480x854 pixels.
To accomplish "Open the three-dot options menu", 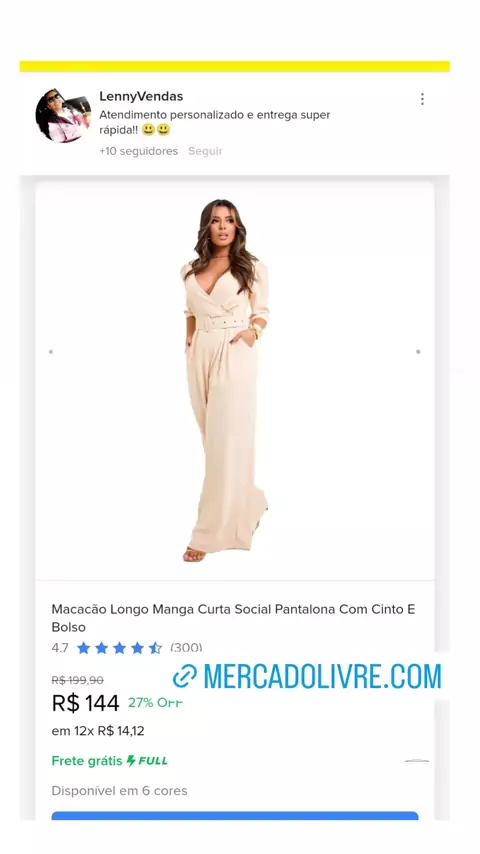I will 422,99.
